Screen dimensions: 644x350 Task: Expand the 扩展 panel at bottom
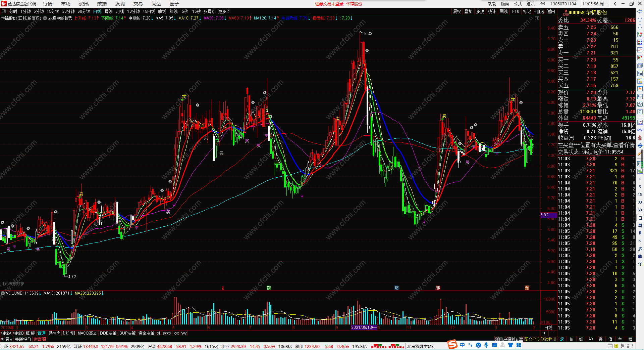(6, 339)
